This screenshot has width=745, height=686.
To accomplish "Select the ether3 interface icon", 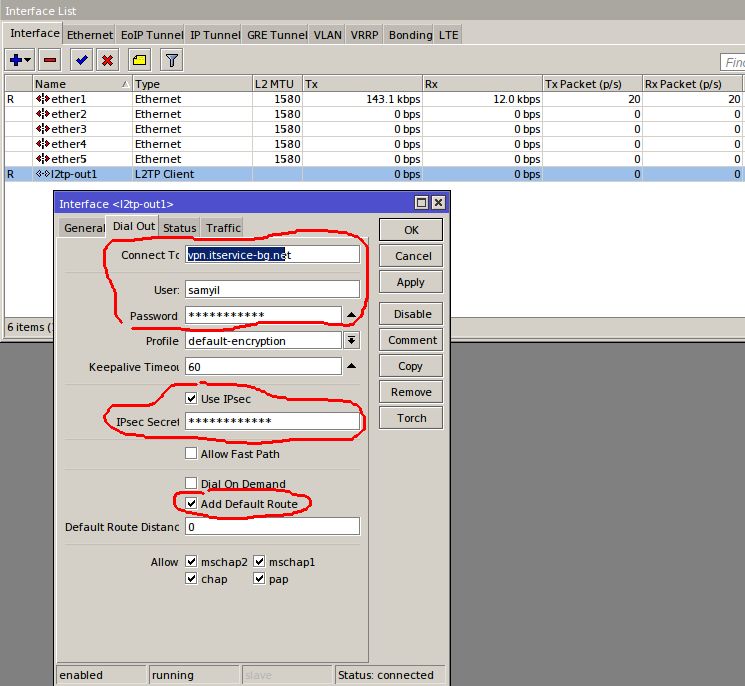I will 43,129.
